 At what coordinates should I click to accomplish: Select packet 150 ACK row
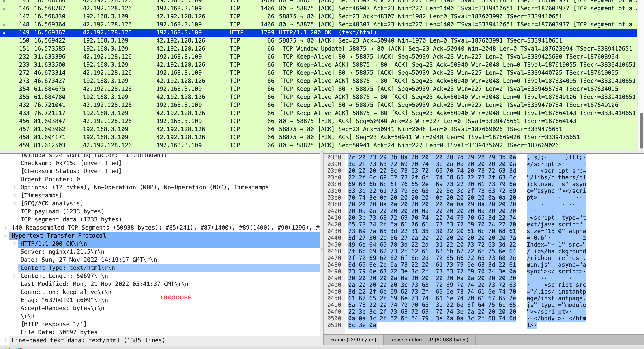tap(319, 40)
